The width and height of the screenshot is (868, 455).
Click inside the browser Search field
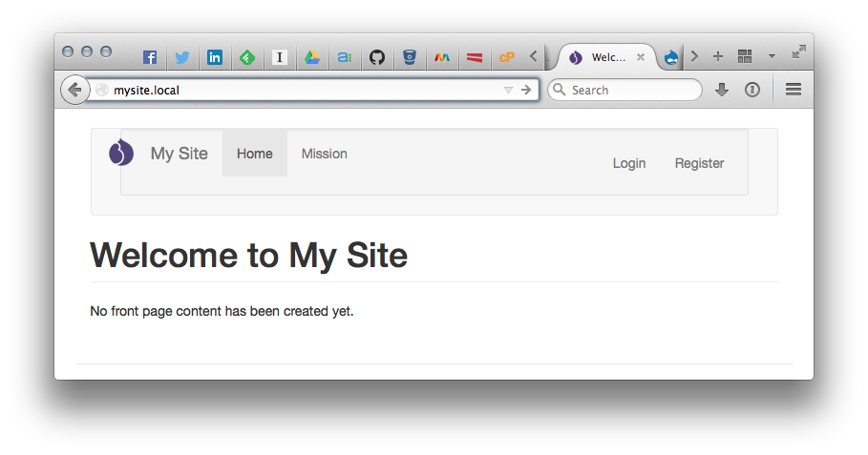click(625, 90)
